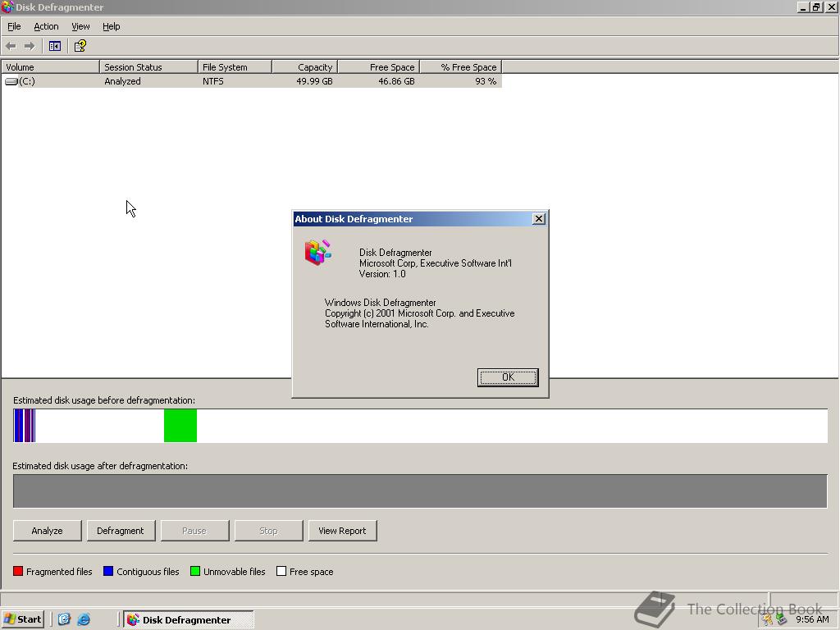Click the Defragment button

click(x=121, y=531)
